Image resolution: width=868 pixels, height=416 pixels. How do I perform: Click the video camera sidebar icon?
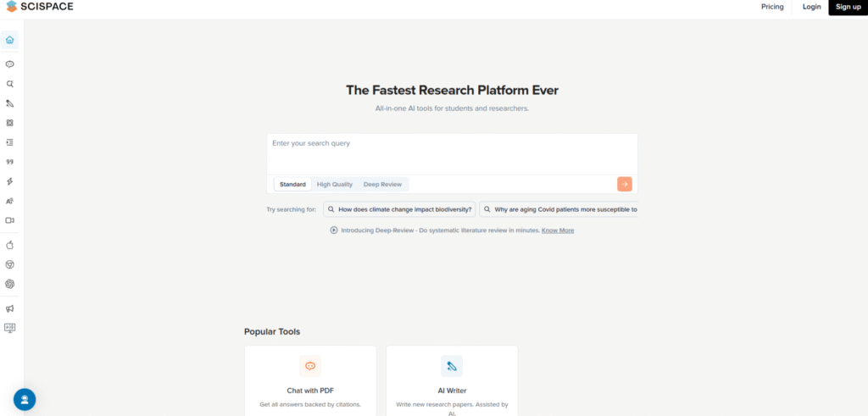[9, 220]
